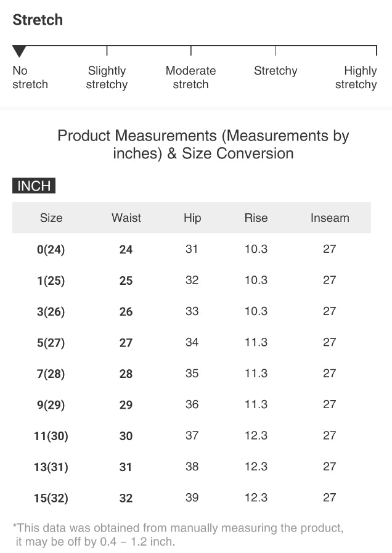Click the Waist column header
392x553 pixels.
pyautogui.click(x=126, y=218)
